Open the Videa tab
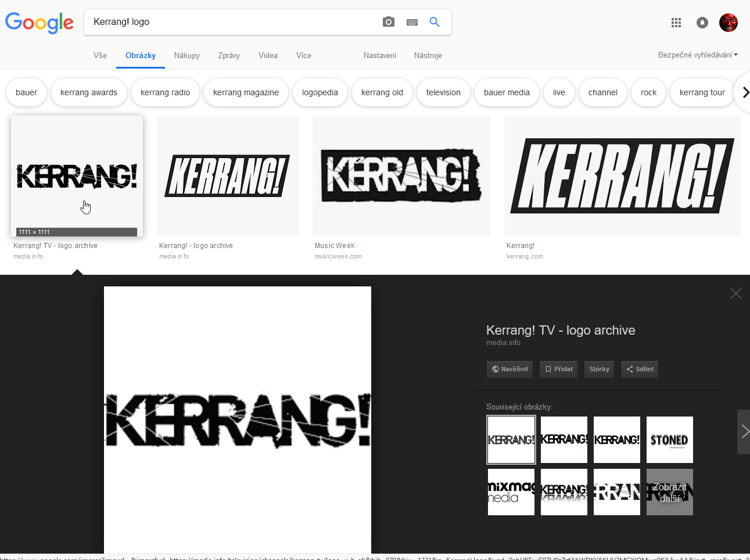Image resolution: width=750 pixels, height=560 pixels. (268, 56)
